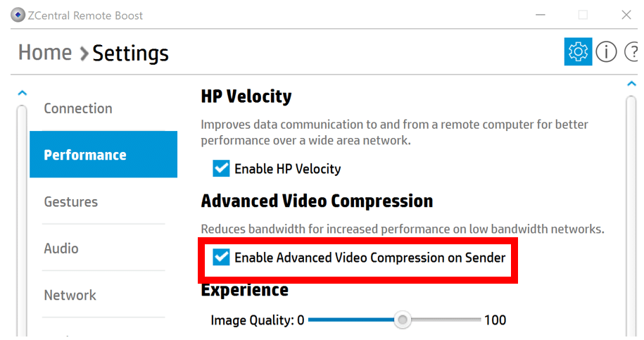Uncheck Enable HP Velocity checkbox
The width and height of the screenshot is (644, 340).
point(221,168)
